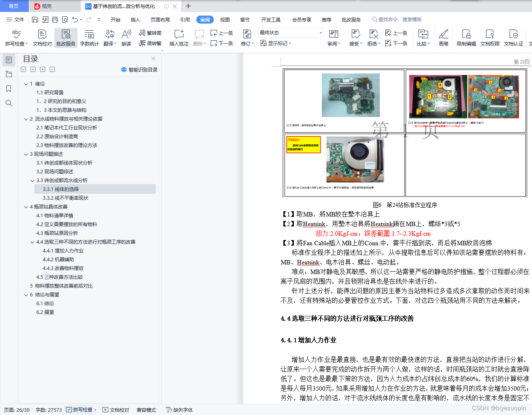The width and height of the screenshot is (532, 415).
Task: Collapse the '4.4 选取三种不同的方法' subsection
Action: click(x=32, y=242)
